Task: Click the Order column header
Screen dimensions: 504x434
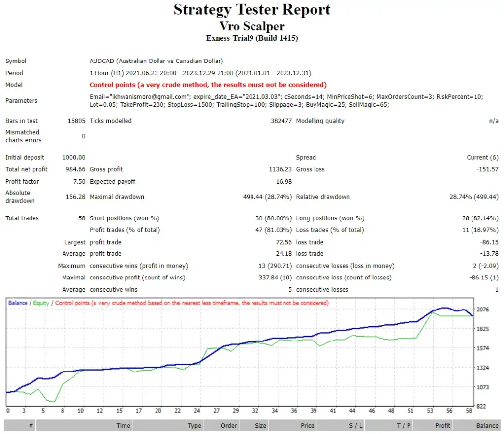Action: click(x=228, y=426)
